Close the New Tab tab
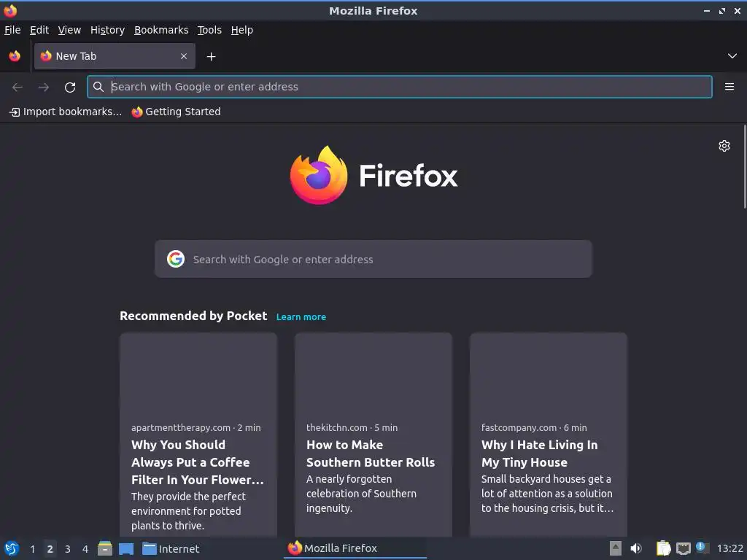 (184, 56)
